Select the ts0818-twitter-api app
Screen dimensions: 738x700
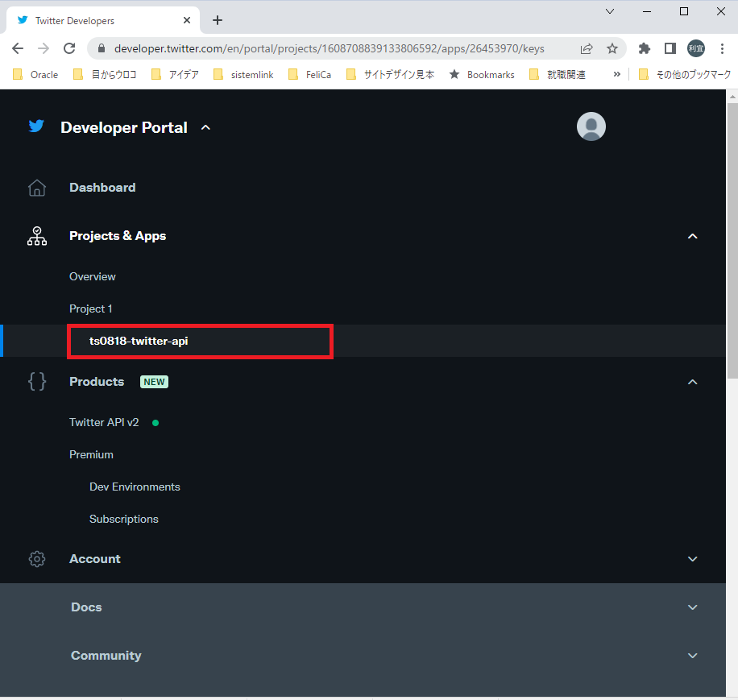pos(139,341)
